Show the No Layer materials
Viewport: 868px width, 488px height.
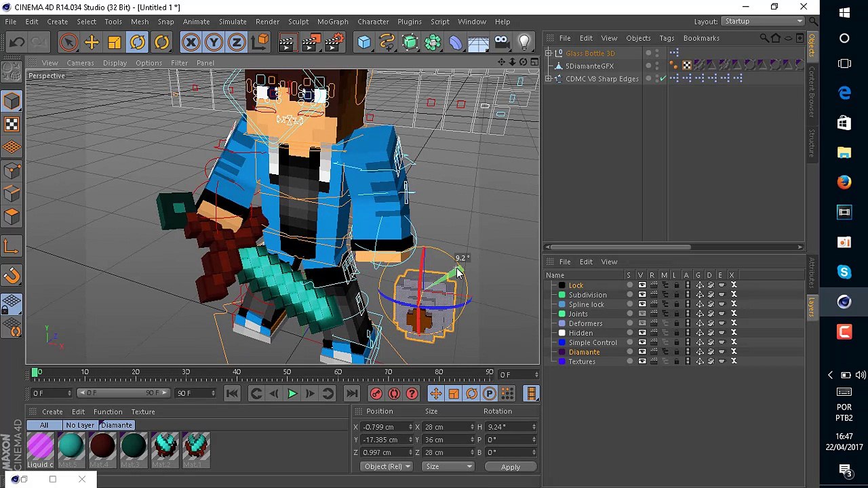click(x=80, y=425)
